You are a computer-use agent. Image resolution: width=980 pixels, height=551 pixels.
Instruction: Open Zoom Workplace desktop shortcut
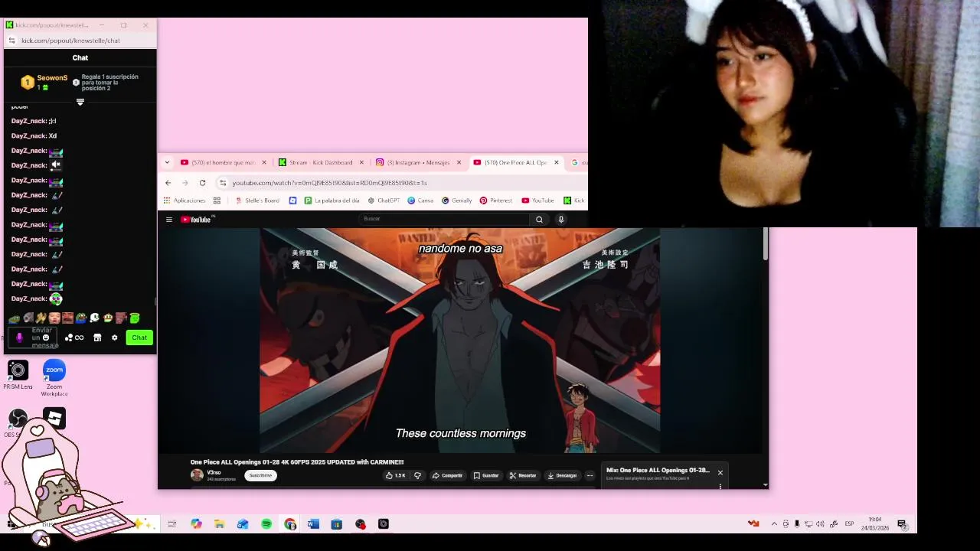click(54, 377)
